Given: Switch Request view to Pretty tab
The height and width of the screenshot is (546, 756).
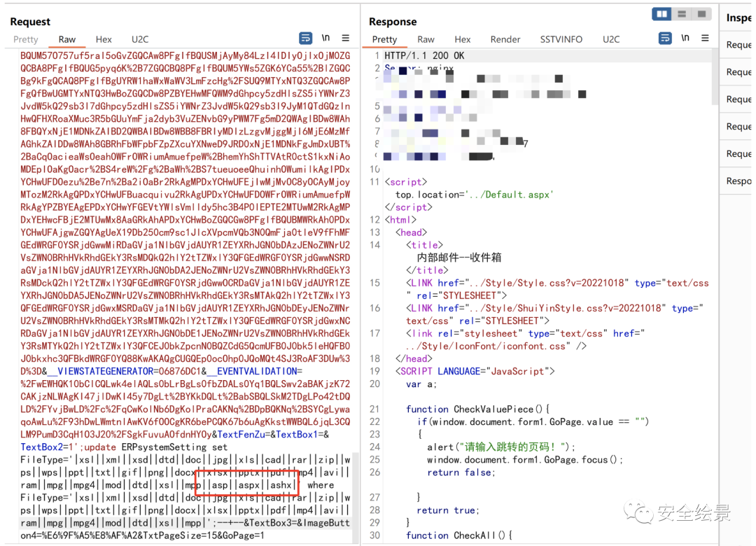Looking at the screenshot, I should click(26, 40).
